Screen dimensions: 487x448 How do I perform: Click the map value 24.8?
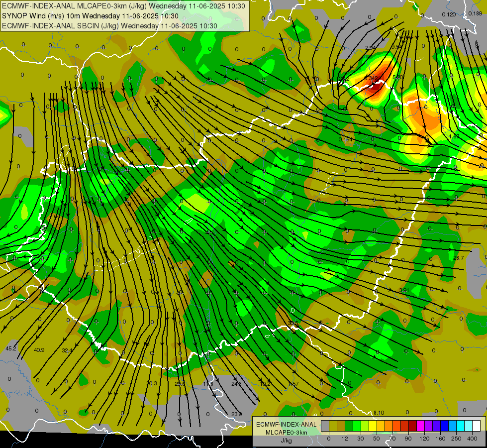pos(236,384)
